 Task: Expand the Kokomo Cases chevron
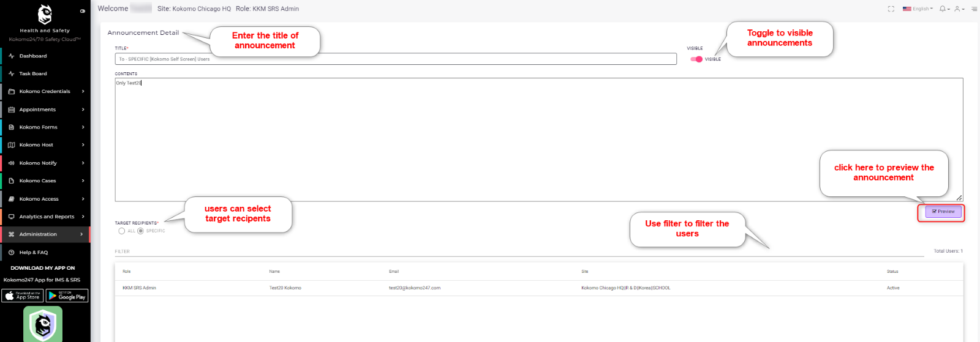tap(83, 181)
